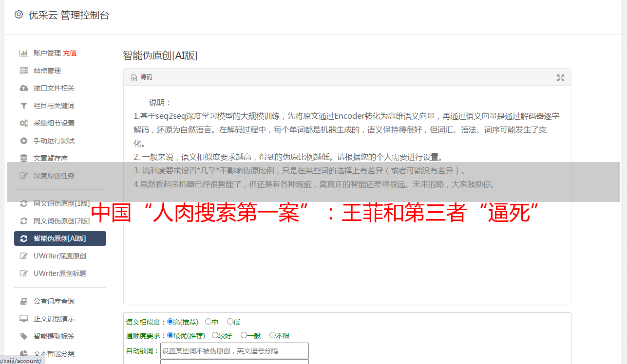Click the refresh icon for 同义词伪原创[2版]

(x=23, y=221)
